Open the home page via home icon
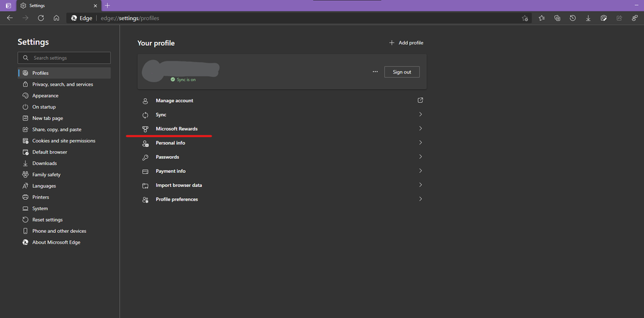 (x=56, y=18)
